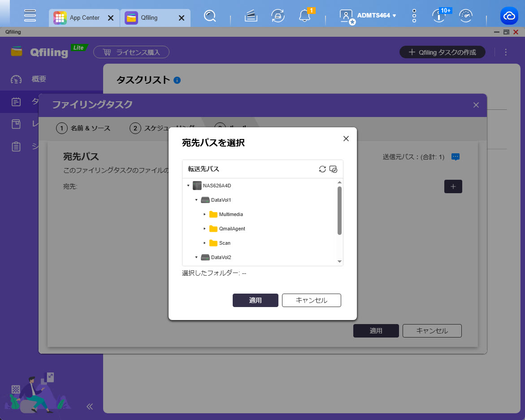The image size is (525, 420).
Task: Click the blue chat icon near source path
Action: (456, 157)
